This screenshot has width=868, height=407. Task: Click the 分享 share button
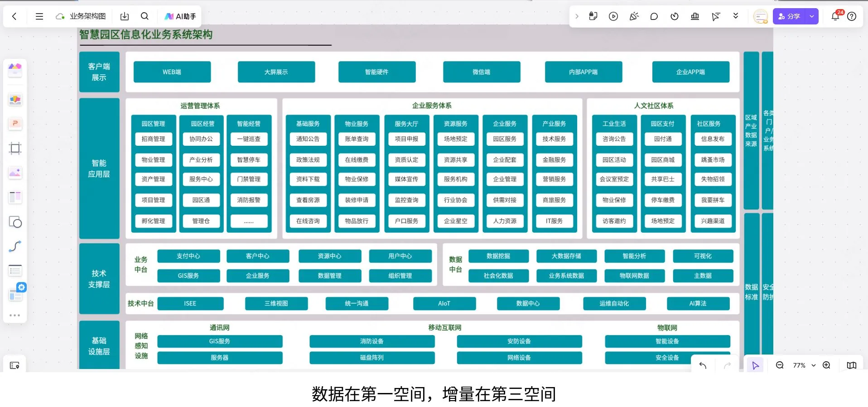(790, 16)
